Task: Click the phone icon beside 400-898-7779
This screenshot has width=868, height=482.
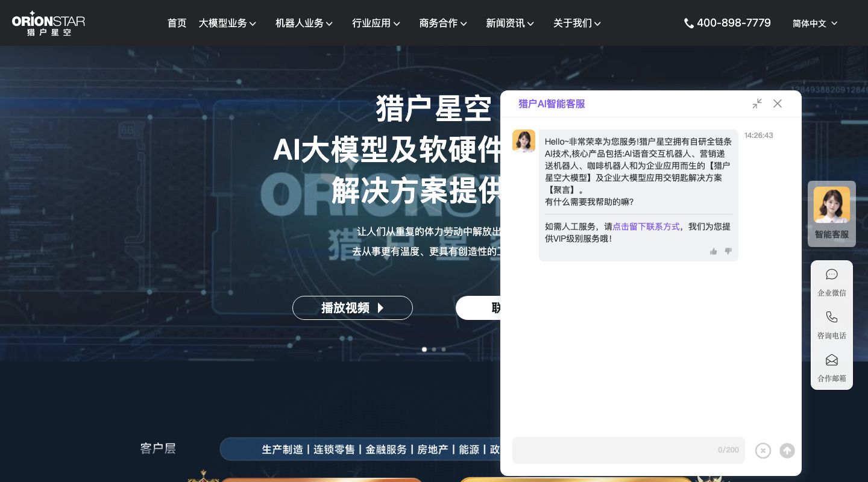Action: 689,23
